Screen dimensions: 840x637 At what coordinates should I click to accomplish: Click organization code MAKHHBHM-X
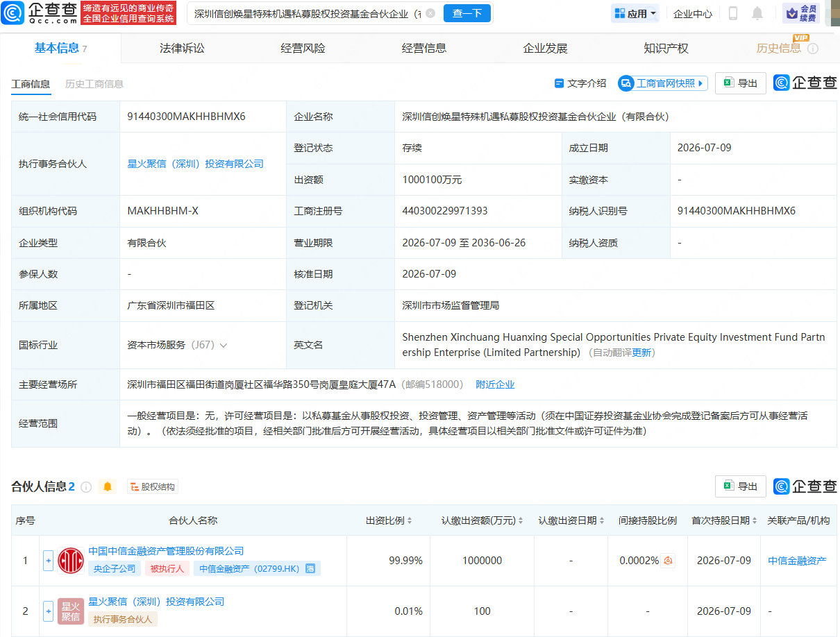(163, 211)
